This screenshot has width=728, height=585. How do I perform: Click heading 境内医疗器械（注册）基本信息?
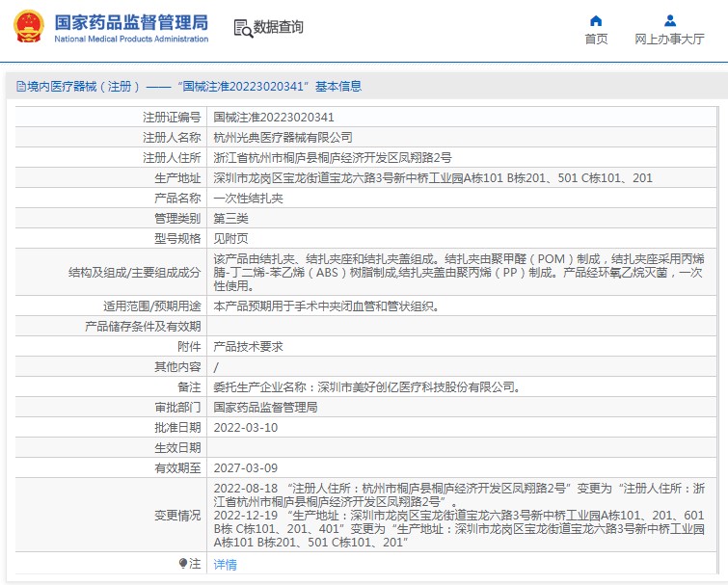click(x=189, y=87)
